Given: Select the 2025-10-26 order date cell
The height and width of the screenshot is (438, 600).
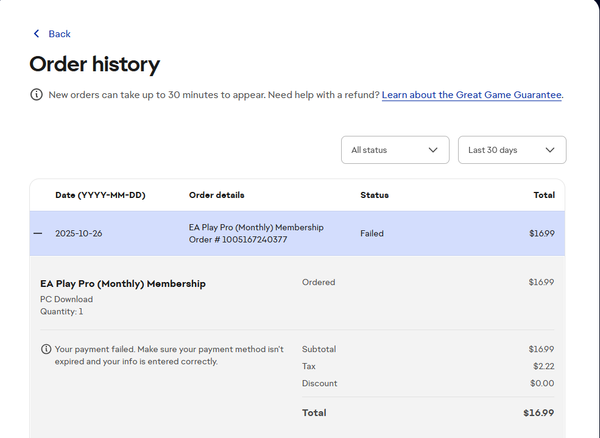Looking at the screenshot, I should coord(80,233).
